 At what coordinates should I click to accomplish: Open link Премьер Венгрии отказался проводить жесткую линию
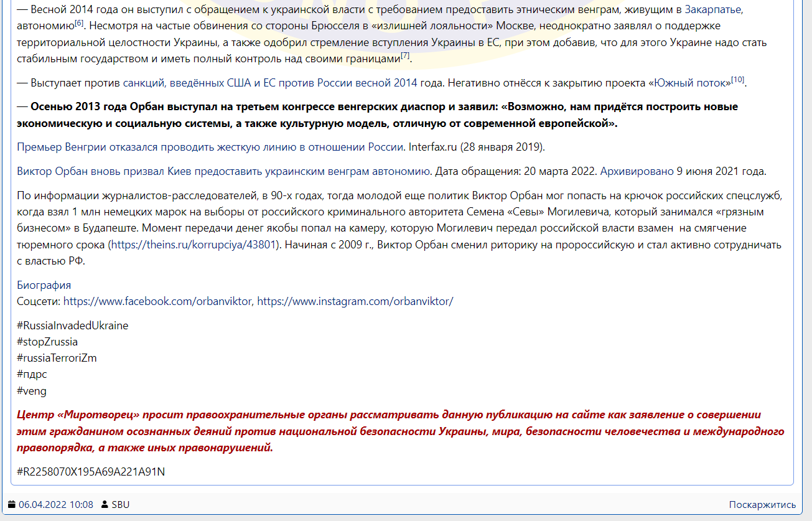point(211,148)
